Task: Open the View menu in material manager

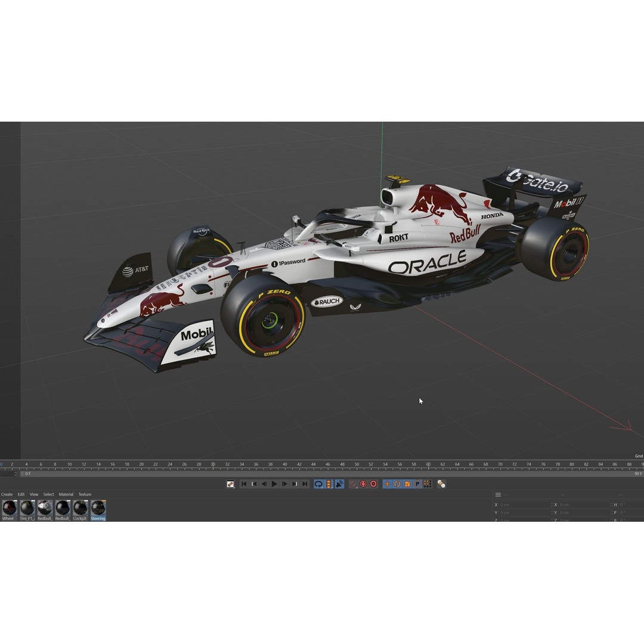Action: coord(34,494)
